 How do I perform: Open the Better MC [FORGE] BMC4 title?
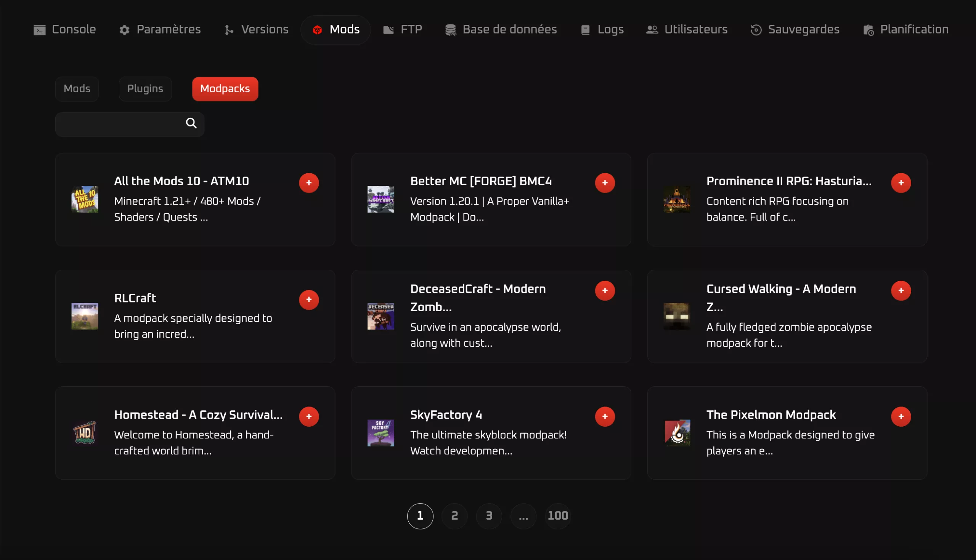coord(481,181)
